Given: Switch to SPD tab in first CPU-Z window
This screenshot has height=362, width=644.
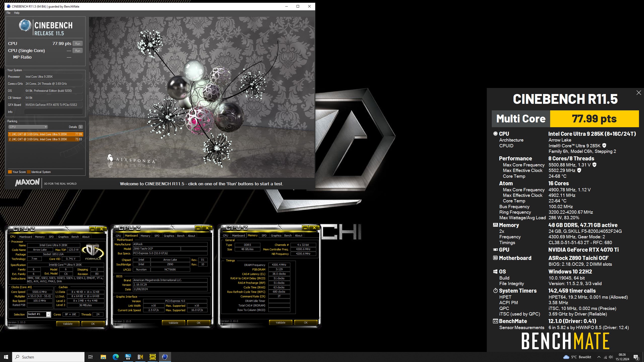Looking at the screenshot, I should (51, 237).
